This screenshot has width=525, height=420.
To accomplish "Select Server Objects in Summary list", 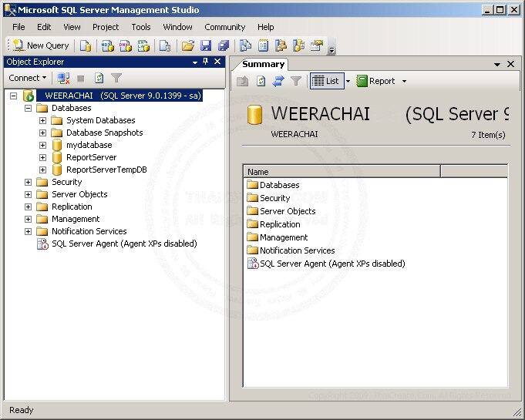I will 281,211.
